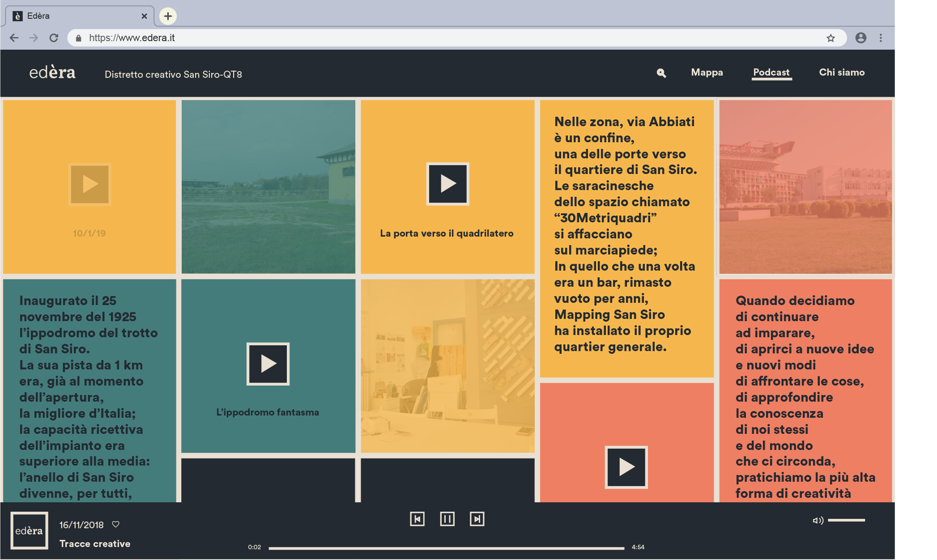Click the L'ippodromo fantasma caption
This screenshot has width=937, height=560.
click(268, 412)
